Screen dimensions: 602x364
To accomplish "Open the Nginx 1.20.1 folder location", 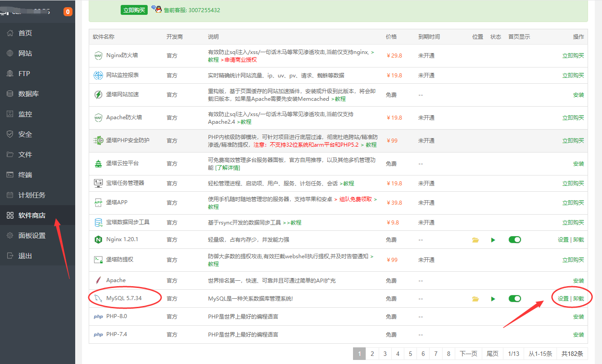I will [x=475, y=240].
